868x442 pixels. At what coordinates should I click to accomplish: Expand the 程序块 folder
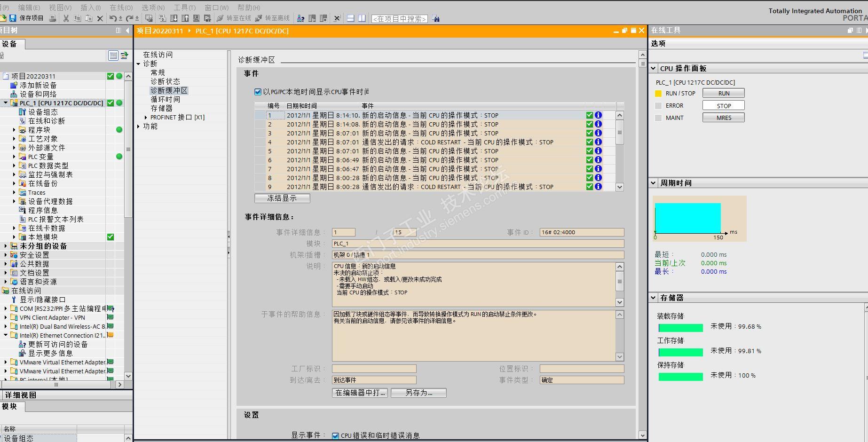point(14,130)
